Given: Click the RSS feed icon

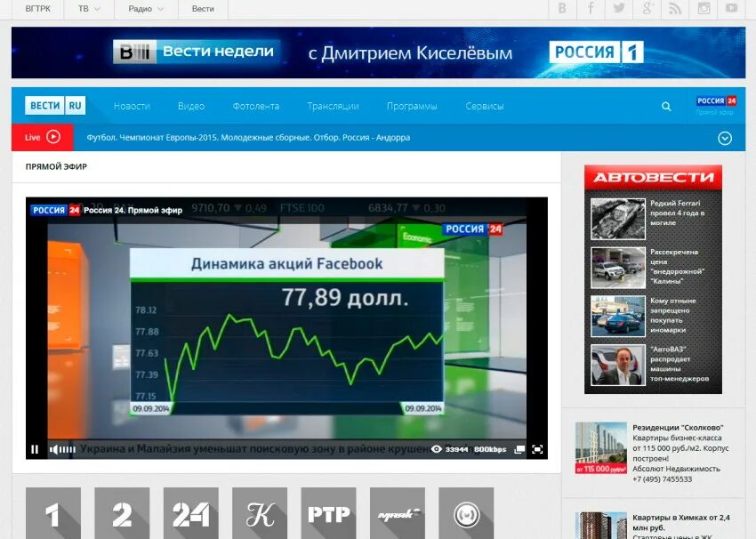Looking at the screenshot, I should click(x=675, y=9).
